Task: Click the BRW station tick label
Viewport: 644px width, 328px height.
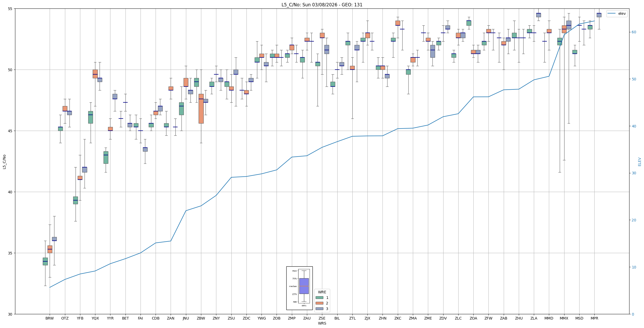Action: pos(49,318)
